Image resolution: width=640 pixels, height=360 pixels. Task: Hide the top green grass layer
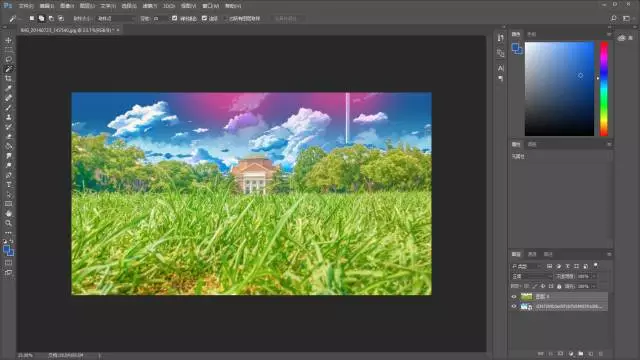(514, 297)
